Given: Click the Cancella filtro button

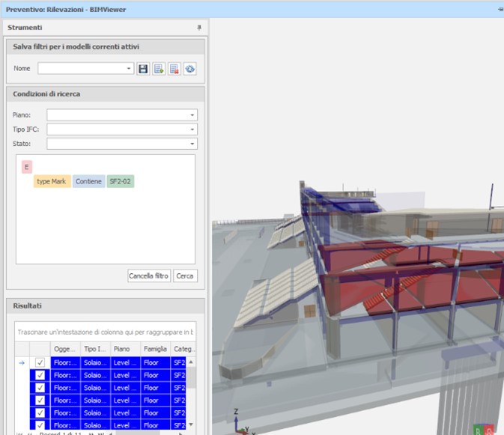Looking at the screenshot, I should [x=149, y=276].
